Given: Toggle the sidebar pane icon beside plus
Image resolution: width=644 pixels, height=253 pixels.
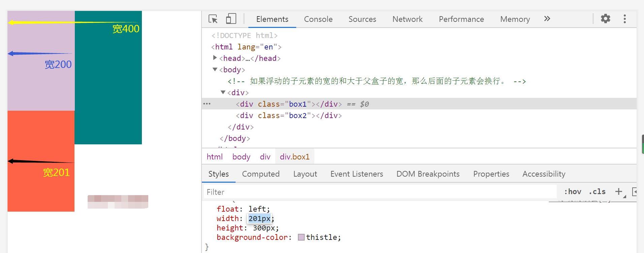Looking at the screenshot, I should click(634, 192).
